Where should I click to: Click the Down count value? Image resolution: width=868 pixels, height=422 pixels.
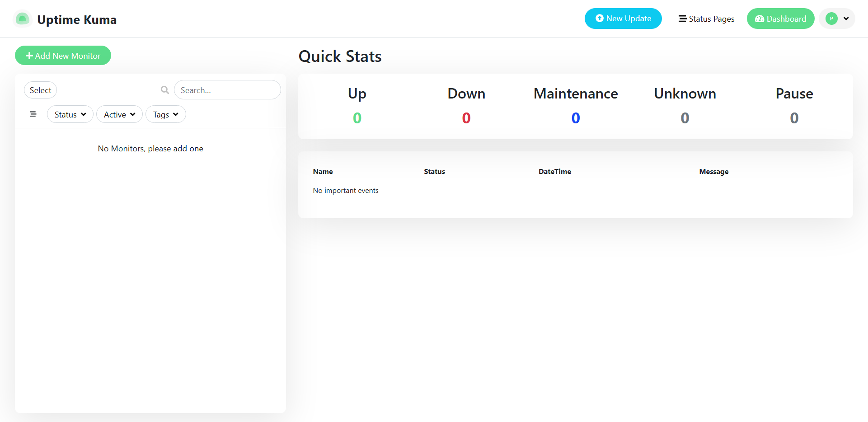coord(466,118)
